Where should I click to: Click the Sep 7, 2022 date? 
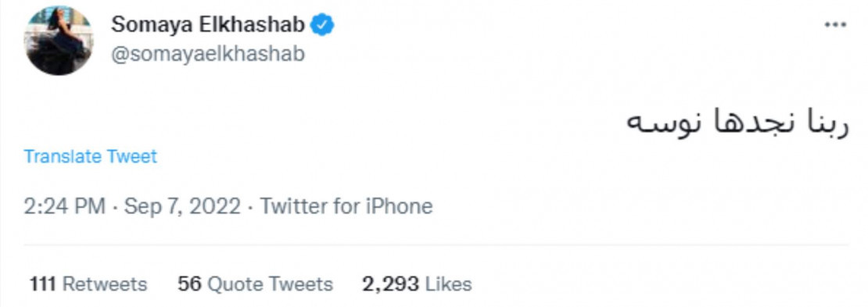(182, 206)
